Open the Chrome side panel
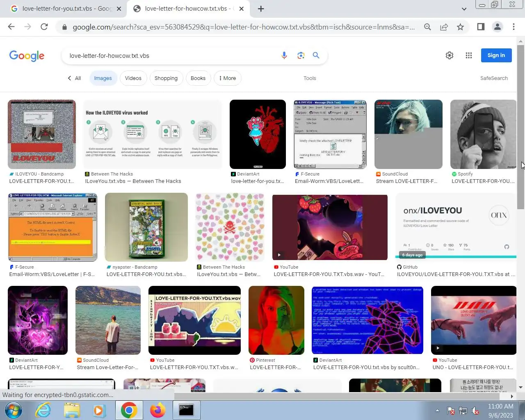 point(481,27)
